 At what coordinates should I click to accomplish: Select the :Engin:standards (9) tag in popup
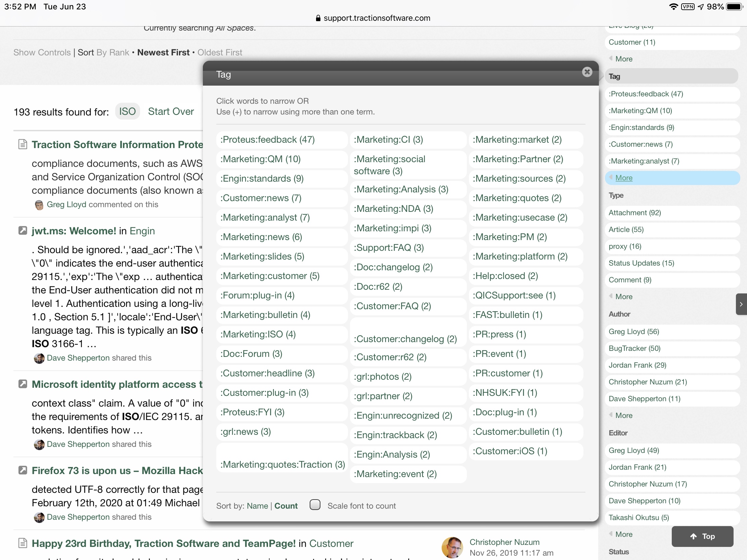262,179
